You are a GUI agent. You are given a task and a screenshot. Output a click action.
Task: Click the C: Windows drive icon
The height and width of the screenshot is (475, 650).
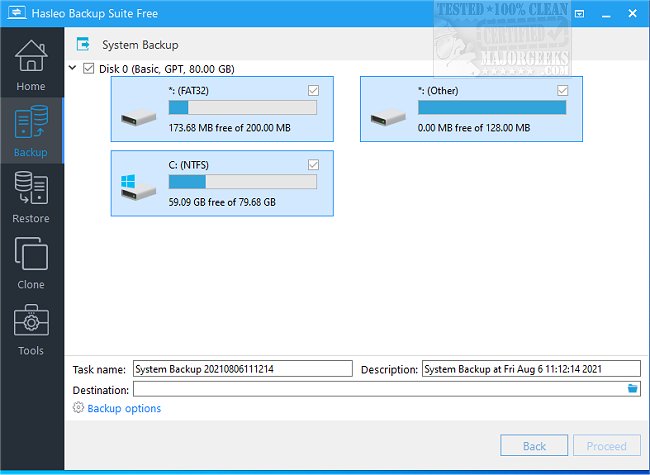138,187
